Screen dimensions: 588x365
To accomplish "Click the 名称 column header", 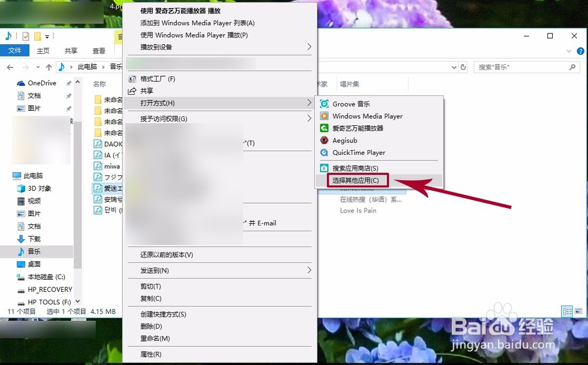I will point(99,84).
